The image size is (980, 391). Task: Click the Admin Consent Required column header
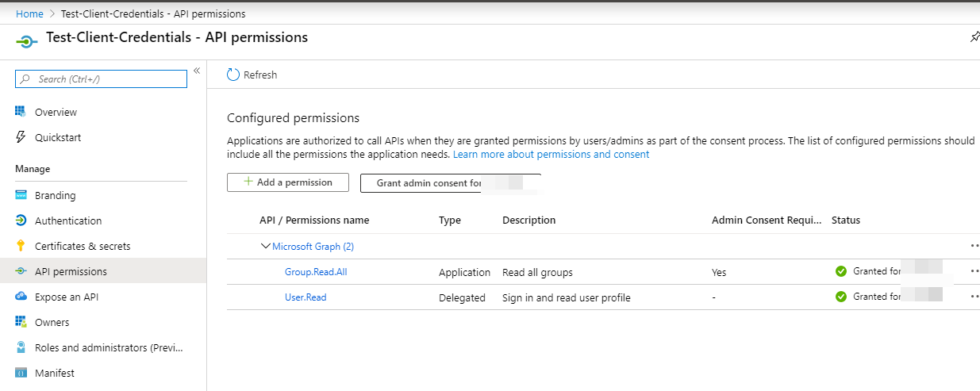(x=767, y=220)
